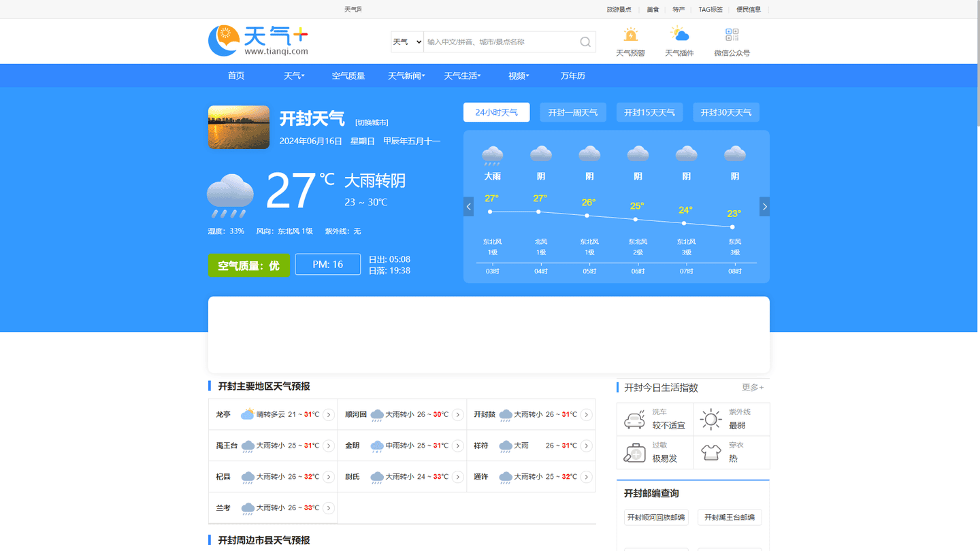Click 旅游景点 in top bar
Screen dimensions: 980x551
619,10
